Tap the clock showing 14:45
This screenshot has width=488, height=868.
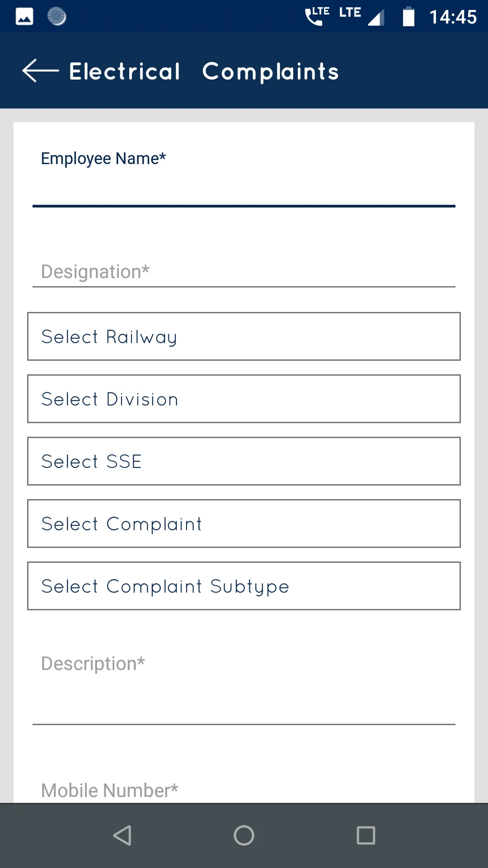point(453,17)
